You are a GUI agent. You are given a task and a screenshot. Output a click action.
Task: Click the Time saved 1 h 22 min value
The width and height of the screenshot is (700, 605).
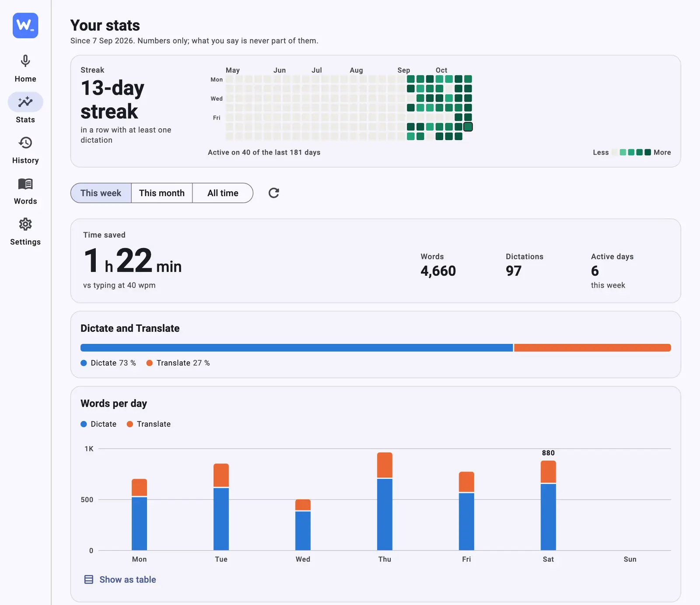click(x=132, y=260)
